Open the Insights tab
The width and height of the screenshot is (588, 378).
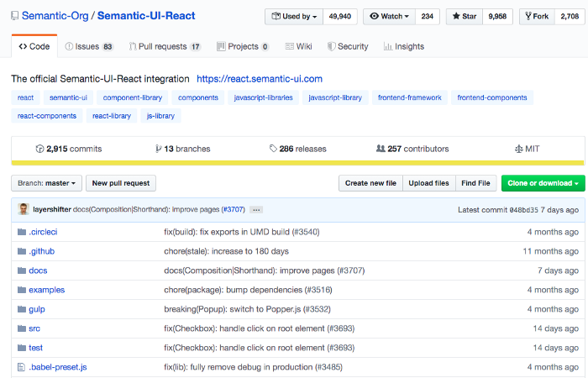point(404,46)
